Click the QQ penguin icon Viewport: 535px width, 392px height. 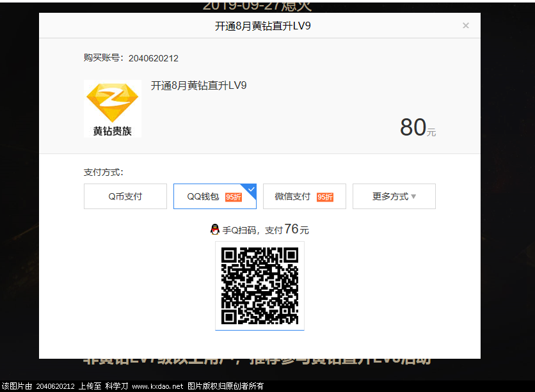[x=214, y=230]
